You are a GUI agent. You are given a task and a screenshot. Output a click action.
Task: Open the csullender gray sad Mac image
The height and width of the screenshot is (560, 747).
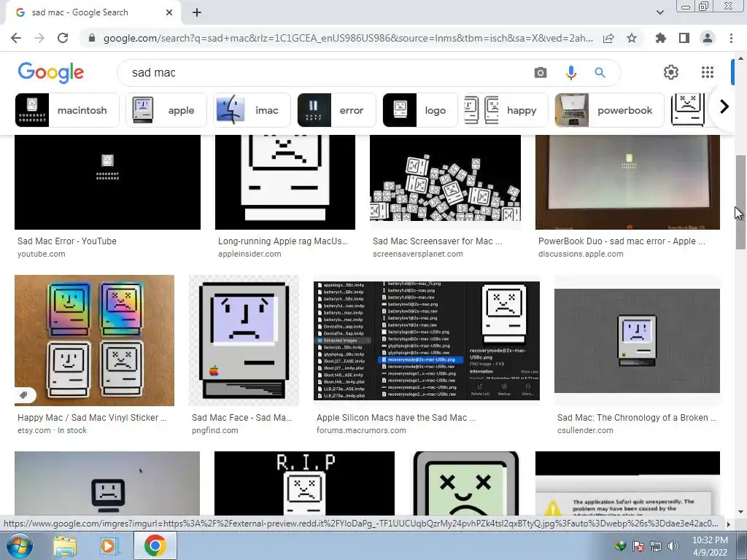pos(637,341)
